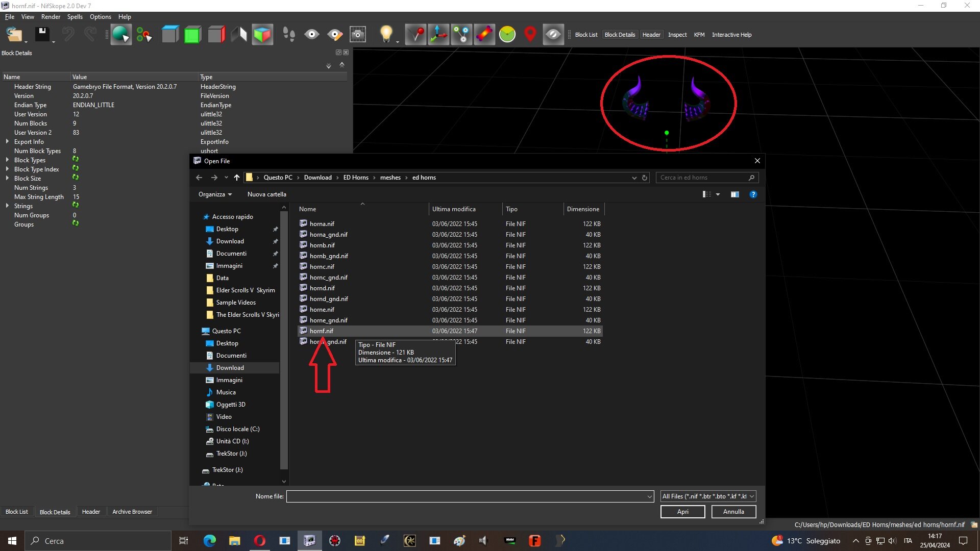
Task: Click the Annulla button
Action: 733,512
